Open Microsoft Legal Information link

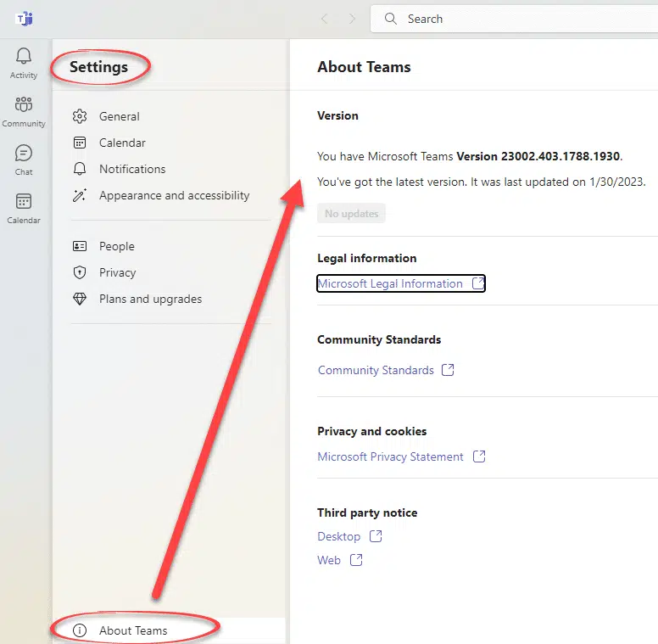click(390, 283)
